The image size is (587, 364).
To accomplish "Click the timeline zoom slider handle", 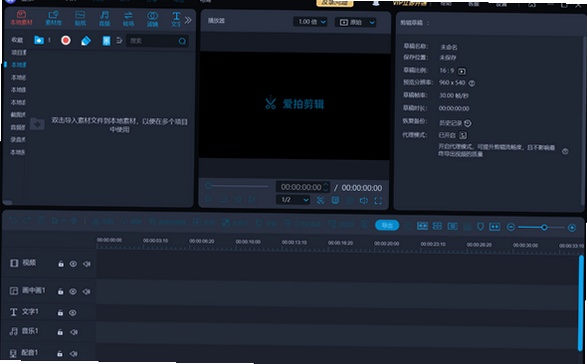I will (x=544, y=227).
